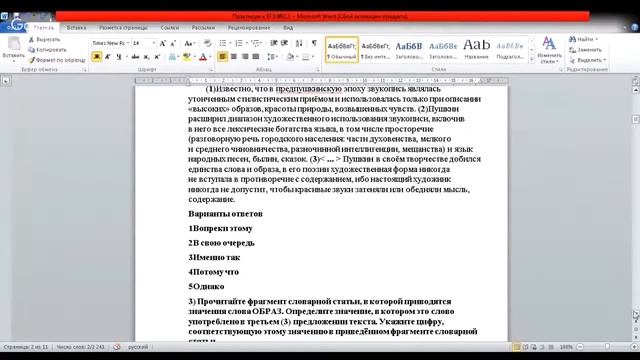Apply text highlight color
Viewport: 640px width, 360px height.
(x=187, y=57)
